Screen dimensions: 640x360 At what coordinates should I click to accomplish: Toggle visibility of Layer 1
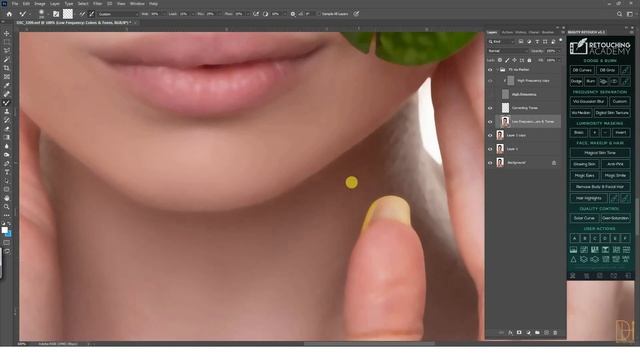tap(490, 149)
